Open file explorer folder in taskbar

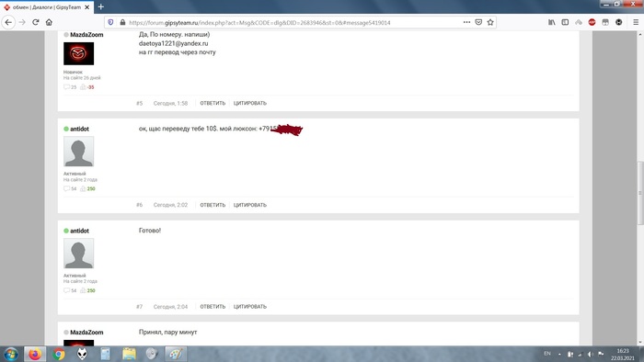129,354
